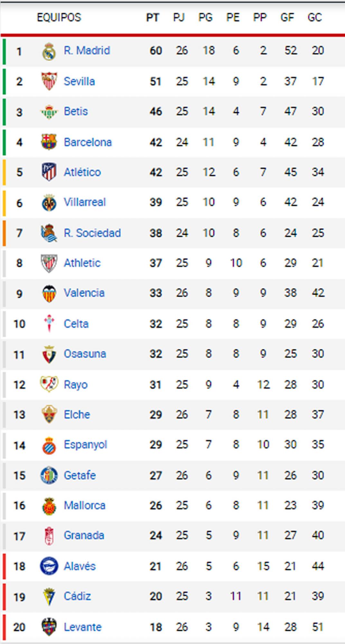Sort by the PT points column header
The image size is (345, 644).
(x=153, y=17)
